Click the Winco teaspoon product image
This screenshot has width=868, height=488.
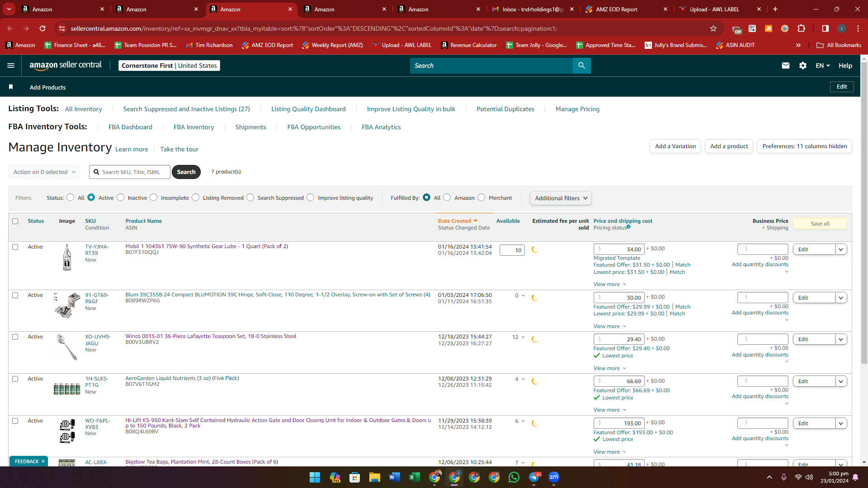67,347
